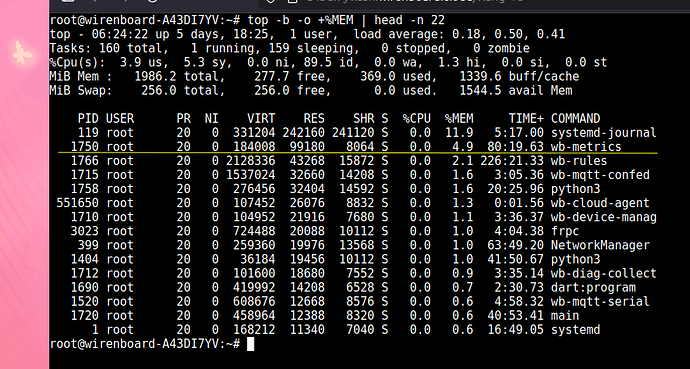
Task: Click the VIRT column header
Action: coord(262,119)
